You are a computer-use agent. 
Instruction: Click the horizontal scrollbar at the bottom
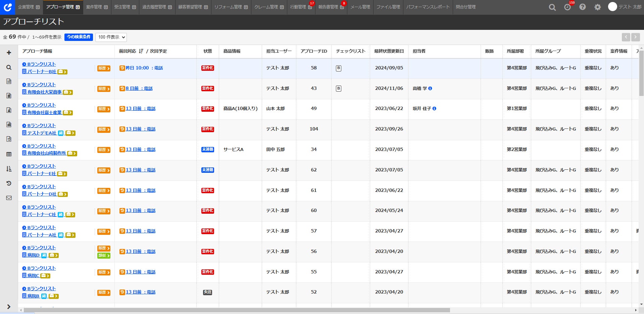237,310
